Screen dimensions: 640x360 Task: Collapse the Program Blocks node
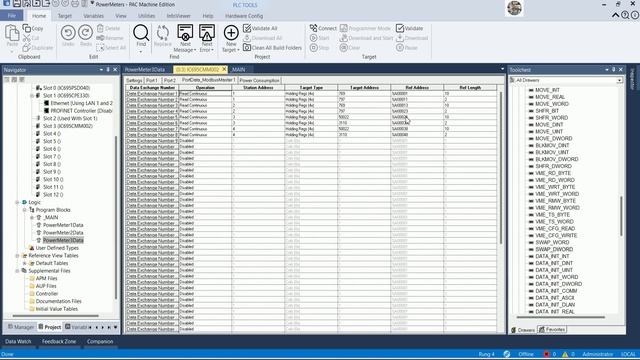point(24,210)
